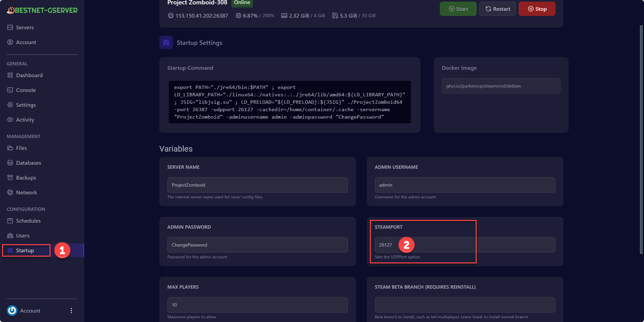Select the Startup menu item
Image resolution: width=644 pixels, height=322 pixels.
tap(42, 250)
